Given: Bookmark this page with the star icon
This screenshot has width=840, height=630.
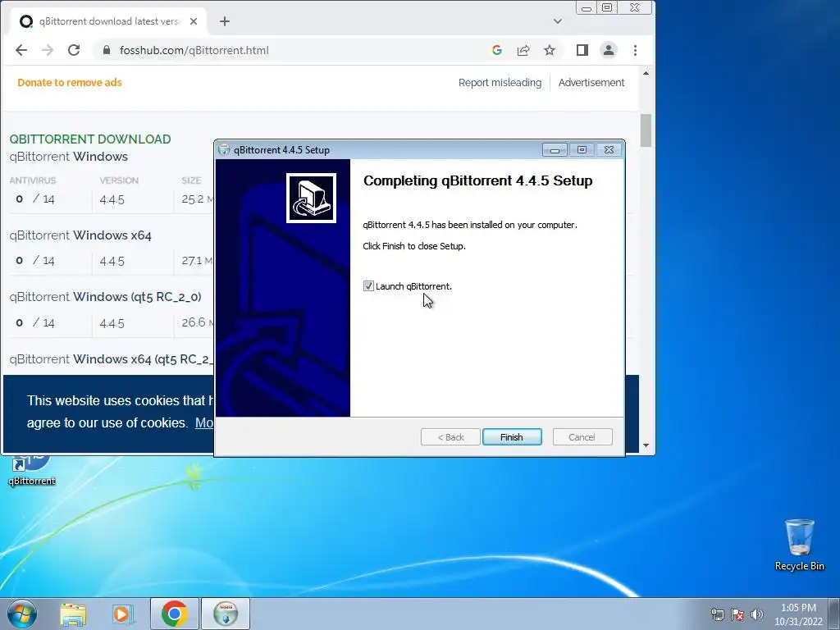Looking at the screenshot, I should (x=549, y=50).
